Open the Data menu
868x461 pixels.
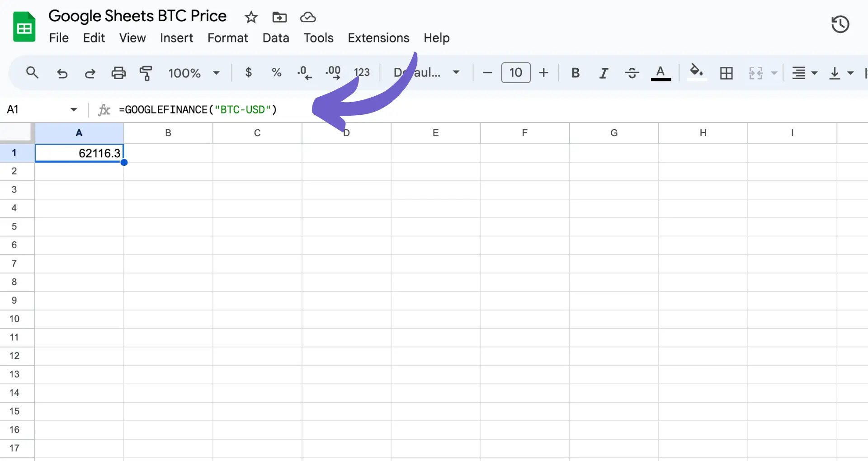click(x=276, y=38)
